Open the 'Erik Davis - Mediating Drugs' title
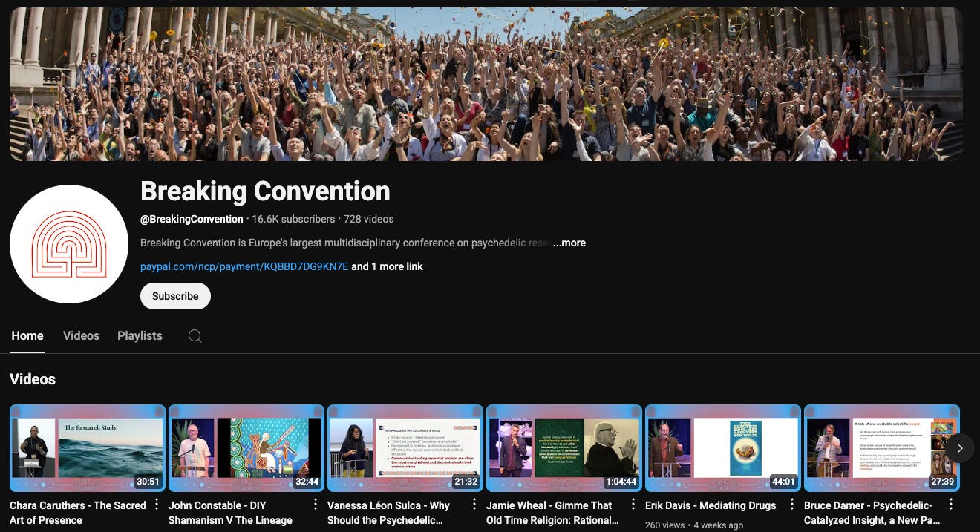Viewport: 980px width, 532px height. (710, 505)
